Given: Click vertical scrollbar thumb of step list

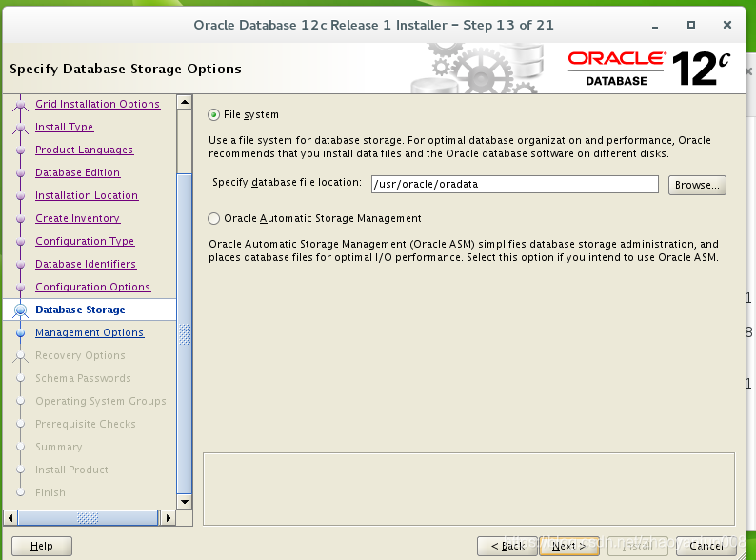Looking at the screenshot, I should (x=185, y=332).
